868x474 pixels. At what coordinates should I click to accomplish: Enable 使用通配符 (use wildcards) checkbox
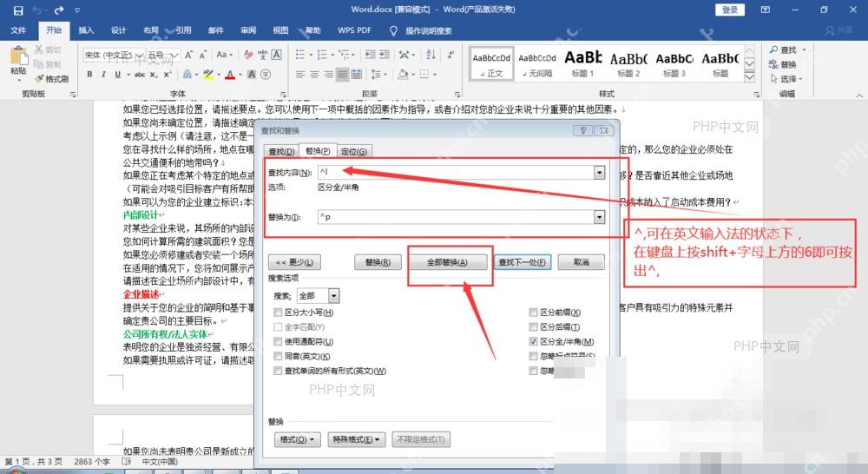278,342
